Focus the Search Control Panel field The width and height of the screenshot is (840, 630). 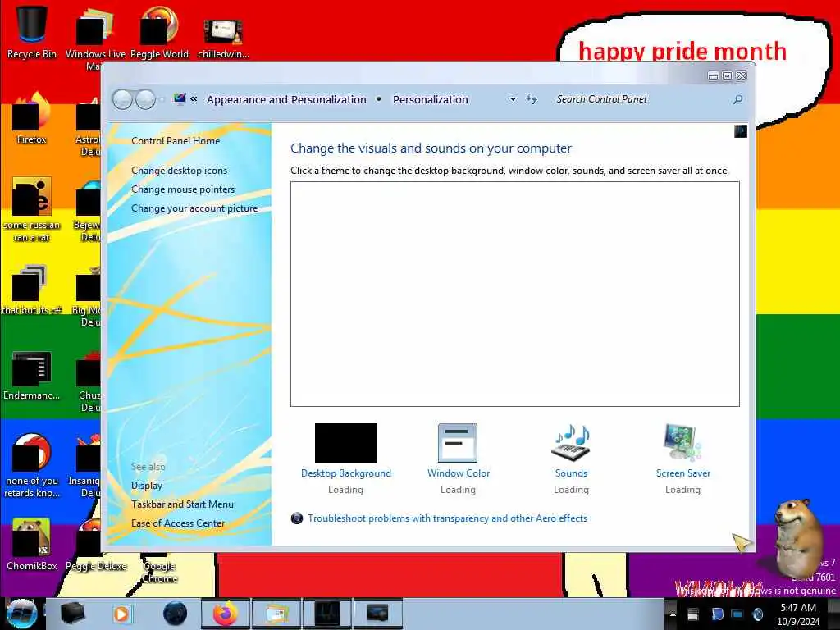point(640,99)
